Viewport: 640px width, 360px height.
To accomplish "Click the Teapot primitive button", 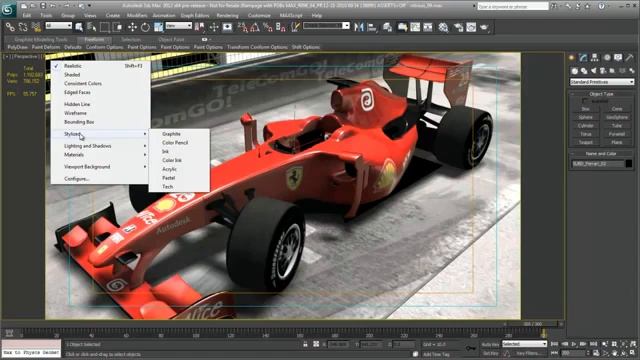I will 585,142.
